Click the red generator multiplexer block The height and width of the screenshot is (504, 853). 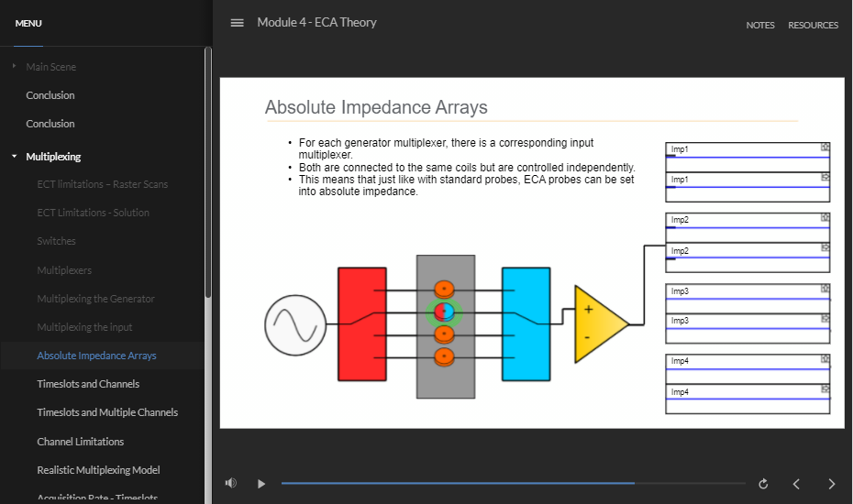[x=361, y=323]
